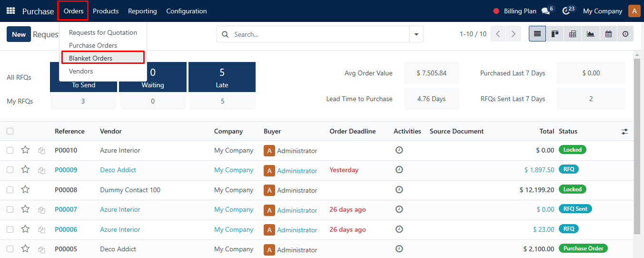Star the P00008 order as favorite

[x=25, y=189]
